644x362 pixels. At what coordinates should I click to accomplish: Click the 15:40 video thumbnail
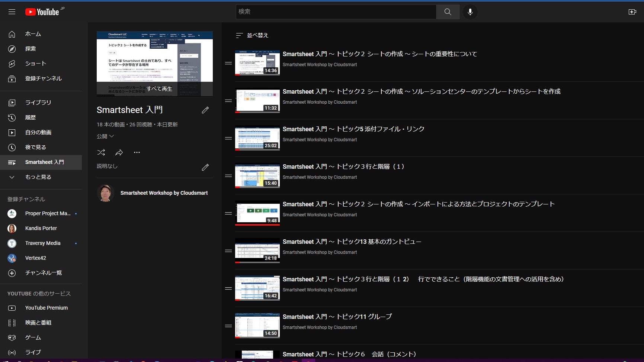pyautogui.click(x=257, y=175)
